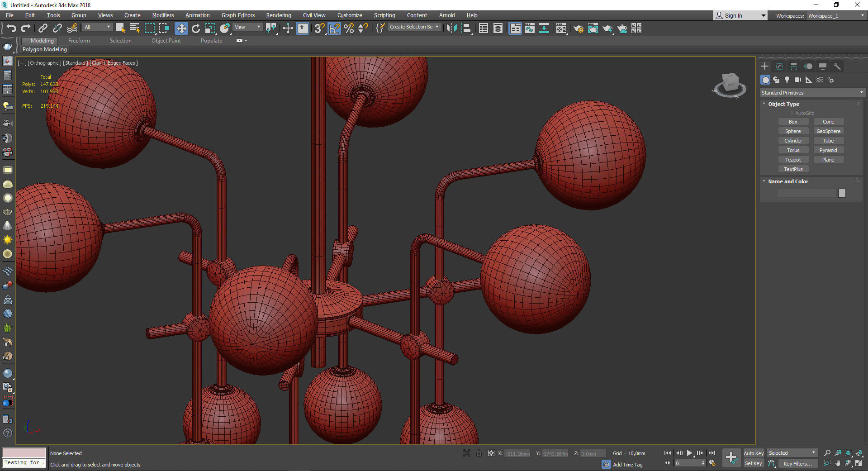Toggle Use Pivot Point Center button
Viewport: 868px width, 471px height.
point(271,29)
